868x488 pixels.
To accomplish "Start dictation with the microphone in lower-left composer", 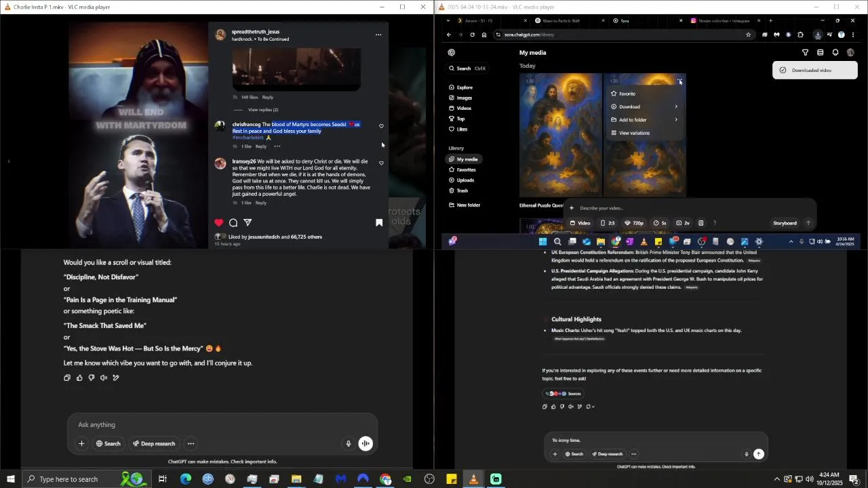I will (349, 444).
